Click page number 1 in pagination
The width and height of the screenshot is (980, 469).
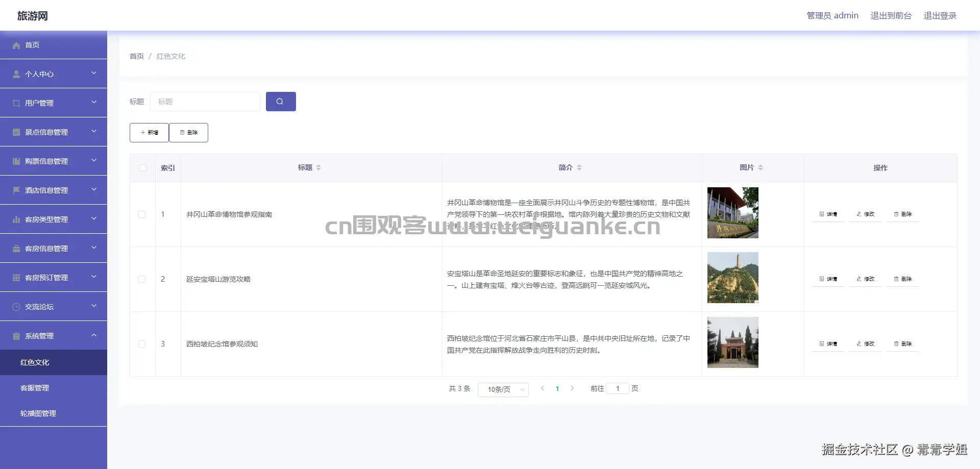pyautogui.click(x=557, y=389)
